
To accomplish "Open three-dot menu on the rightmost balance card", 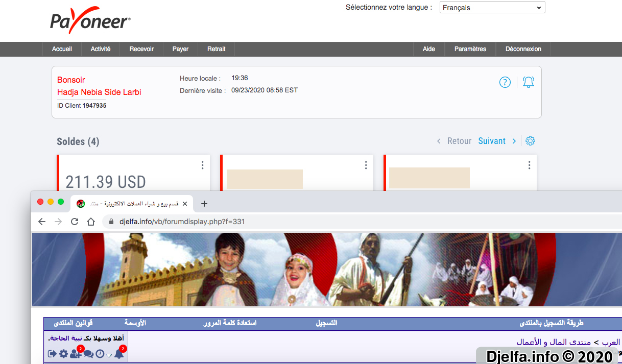I will point(530,165).
